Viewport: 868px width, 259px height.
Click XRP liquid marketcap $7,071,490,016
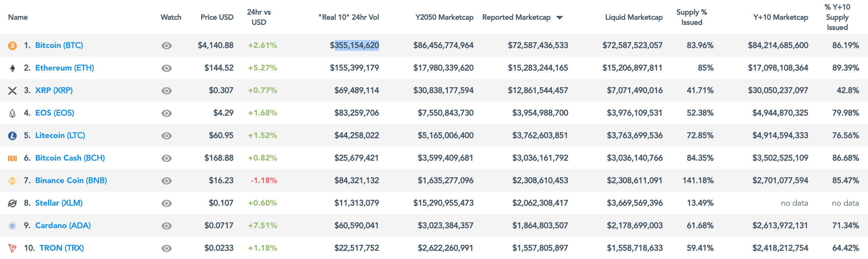click(x=635, y=90)
